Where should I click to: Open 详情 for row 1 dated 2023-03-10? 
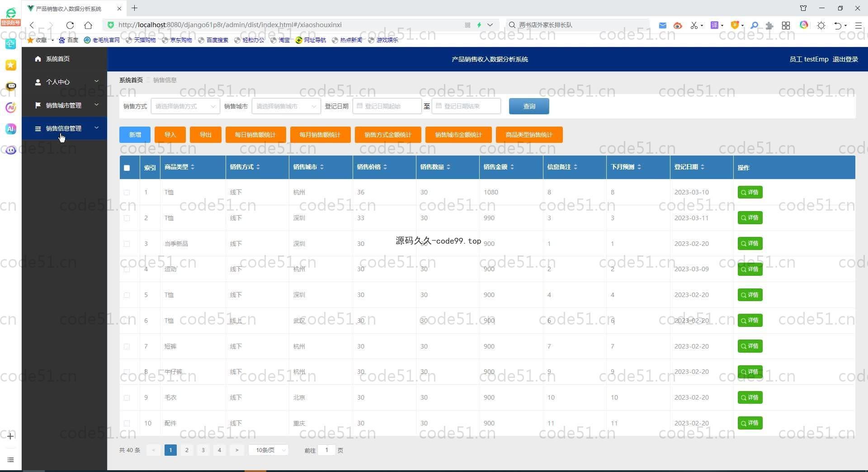750,192
